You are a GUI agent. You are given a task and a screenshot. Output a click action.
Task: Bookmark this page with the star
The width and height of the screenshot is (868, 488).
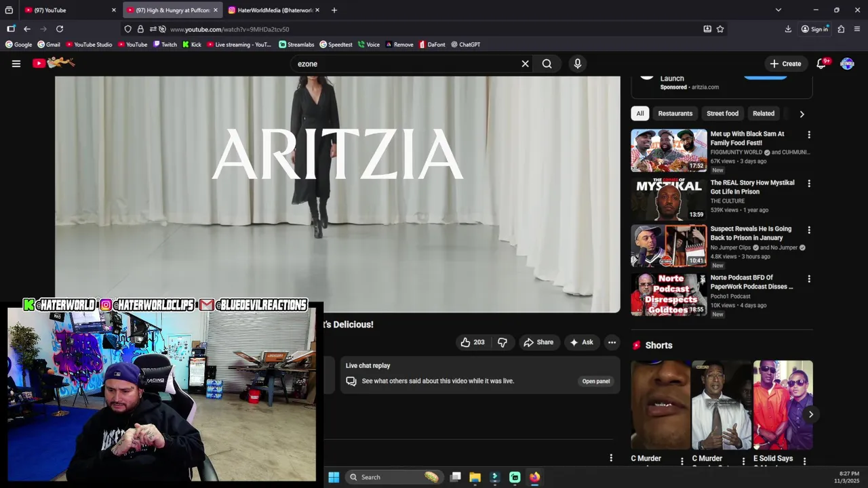point(720,29)
